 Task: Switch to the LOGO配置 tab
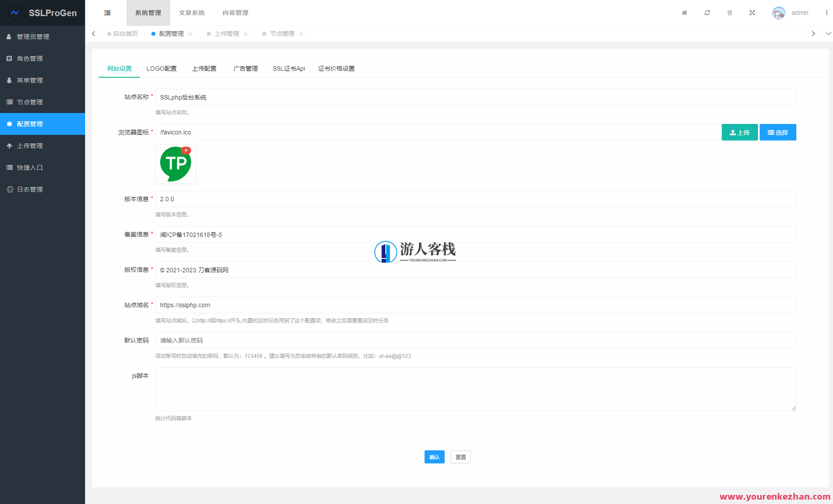pos(162,69)
